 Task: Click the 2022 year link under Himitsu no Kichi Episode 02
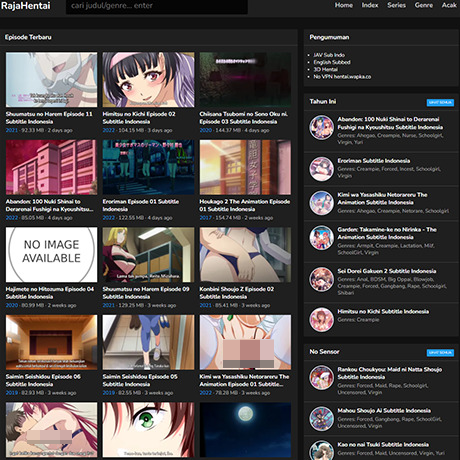click(109, 130)
